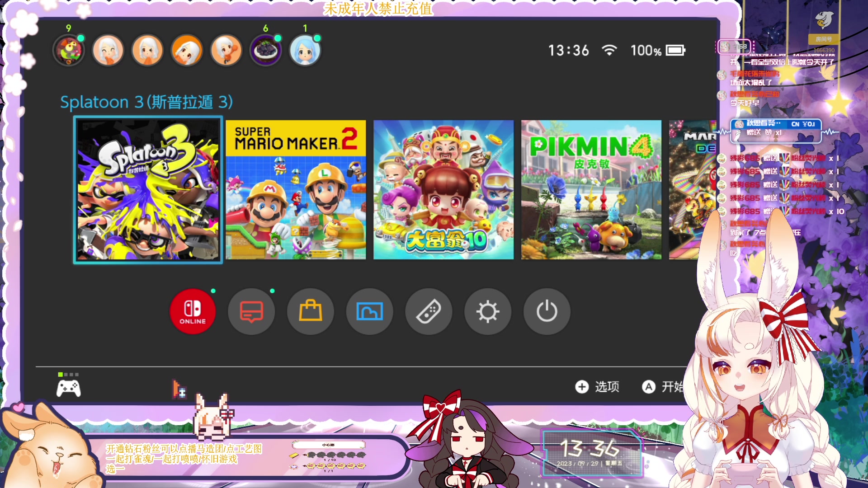Click the Splatoon 3 (斯普拉遁 3) title
868x488 pixels.
(146, 102)
